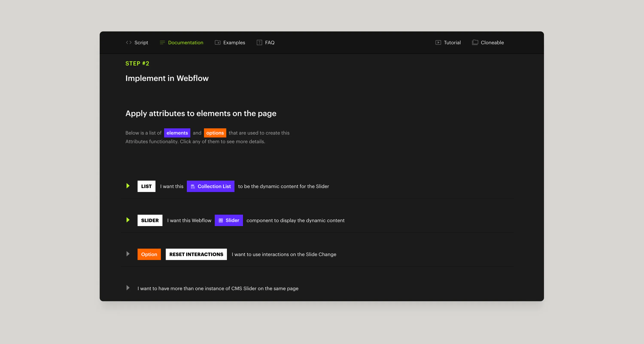Click the Implement in Webflow heading
Screen dimensions: 644x344
click(167, 78)
